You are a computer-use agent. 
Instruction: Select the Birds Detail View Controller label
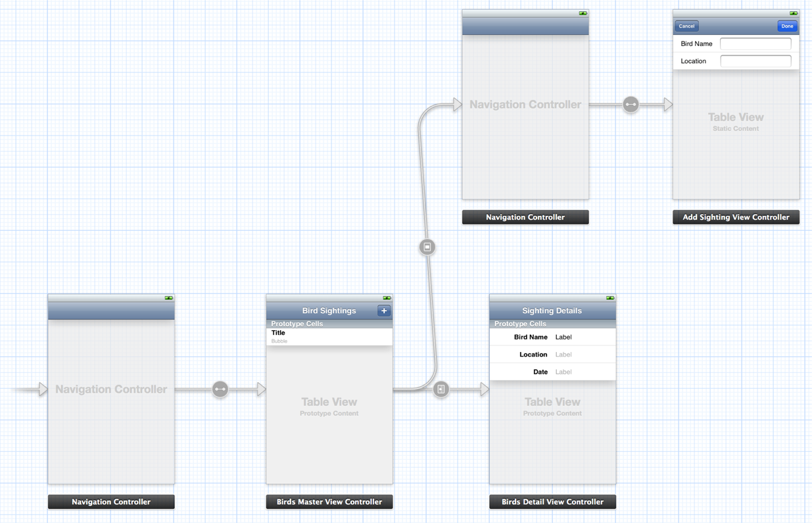point(552,502)
